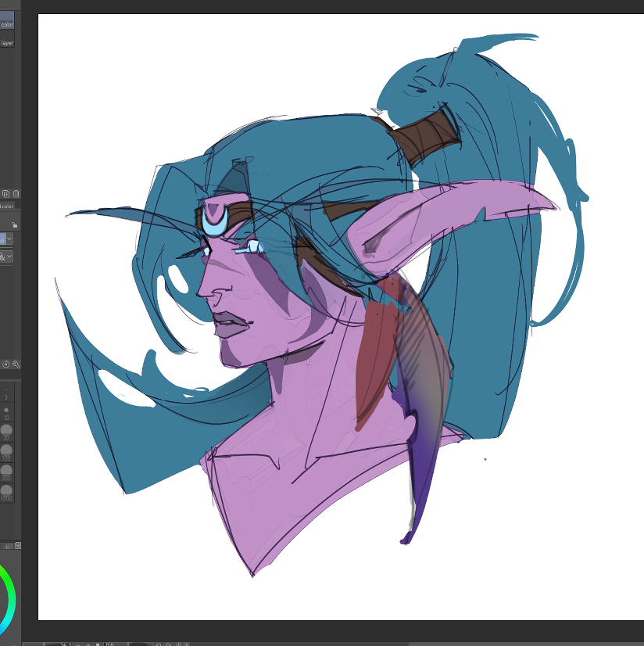This screenshot has height=646, width=644.
Task: Open the panel menu arrow above color wheel
Action: tap(18, 546)
